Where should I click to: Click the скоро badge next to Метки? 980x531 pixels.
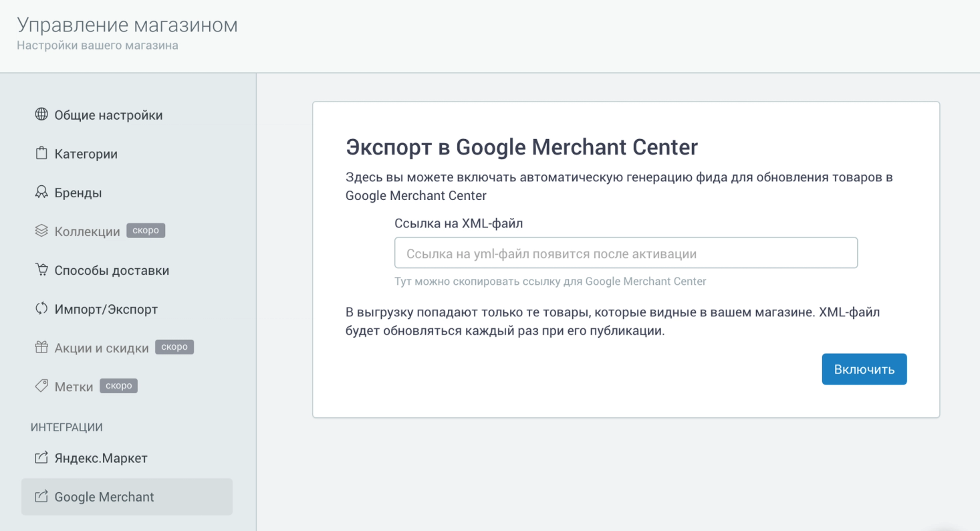tap(119, 386)
